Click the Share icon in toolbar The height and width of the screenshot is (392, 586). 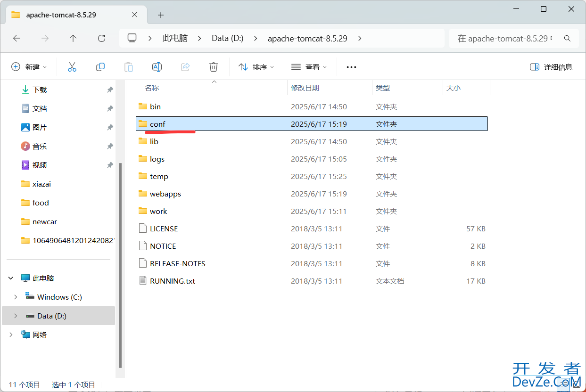pos(185,67)
